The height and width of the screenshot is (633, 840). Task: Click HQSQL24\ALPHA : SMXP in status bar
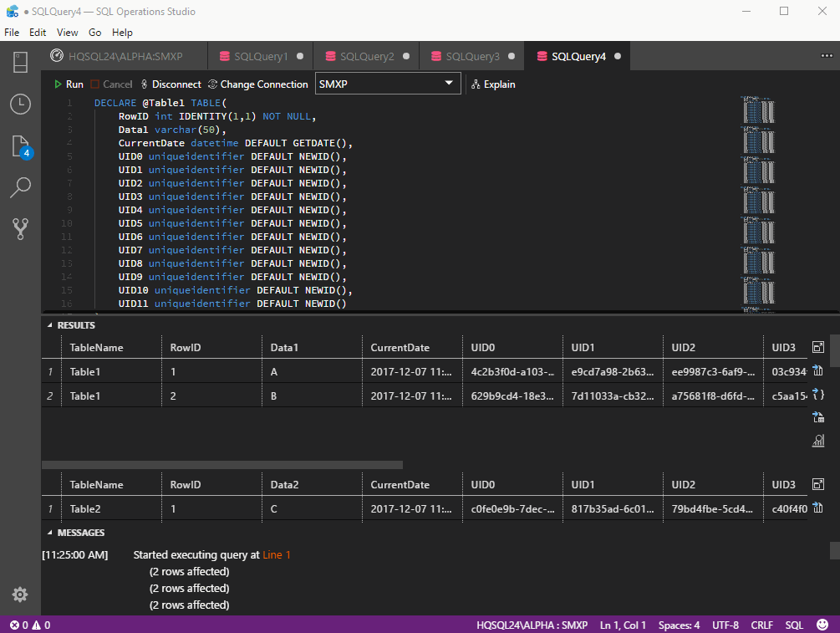tap(532, 625)
